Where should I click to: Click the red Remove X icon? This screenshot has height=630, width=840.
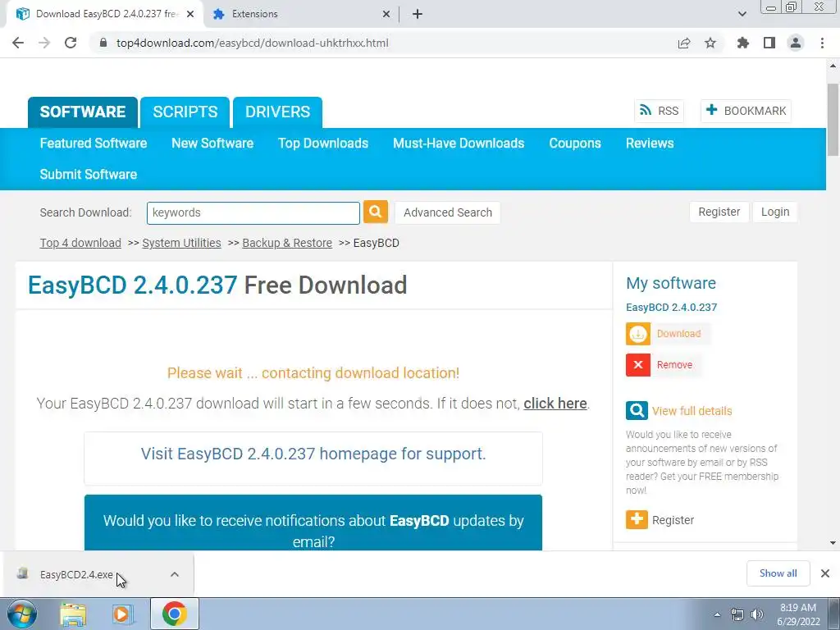point(637,365)
